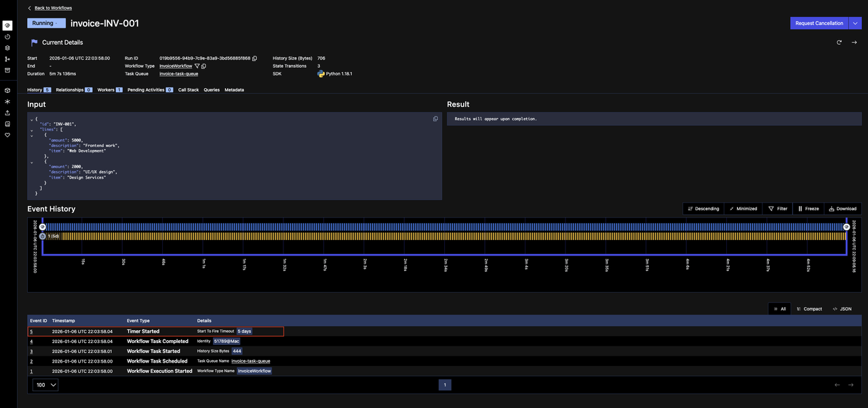Go to next events page arrow
This screenshot has width=868, height=408.
coord(850,385)
